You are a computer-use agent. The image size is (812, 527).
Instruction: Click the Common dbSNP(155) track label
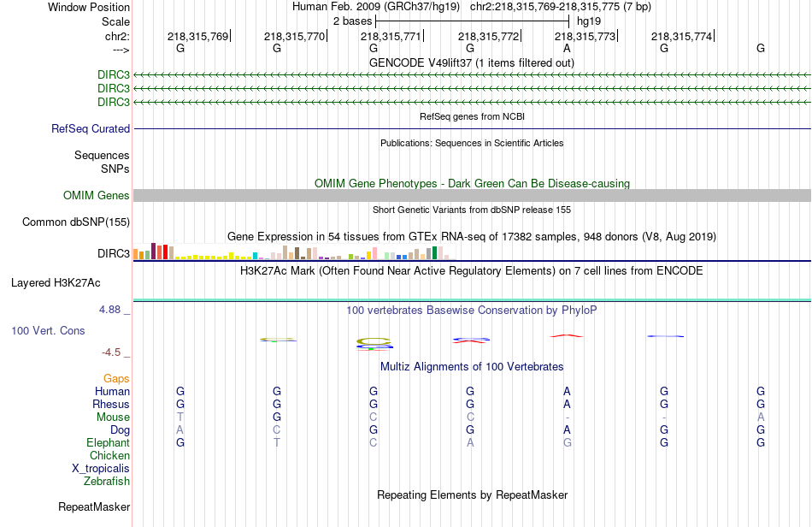click(x=76, y=222)
